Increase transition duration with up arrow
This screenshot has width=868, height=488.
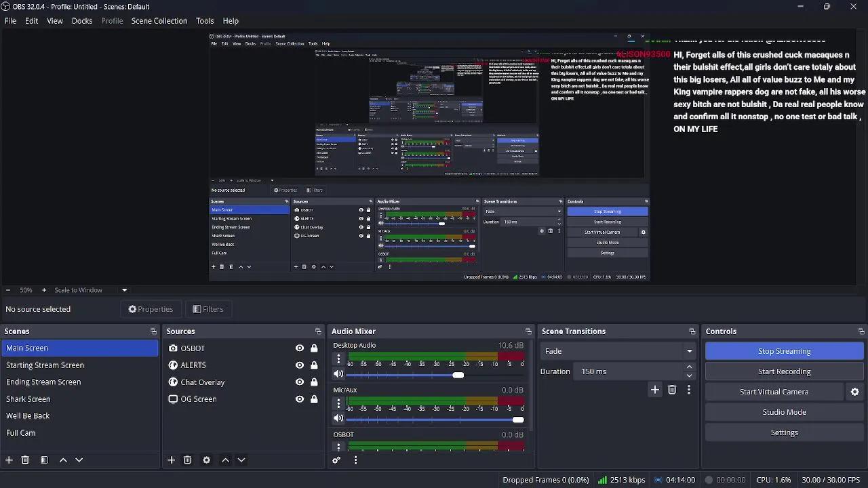(690, 367)
